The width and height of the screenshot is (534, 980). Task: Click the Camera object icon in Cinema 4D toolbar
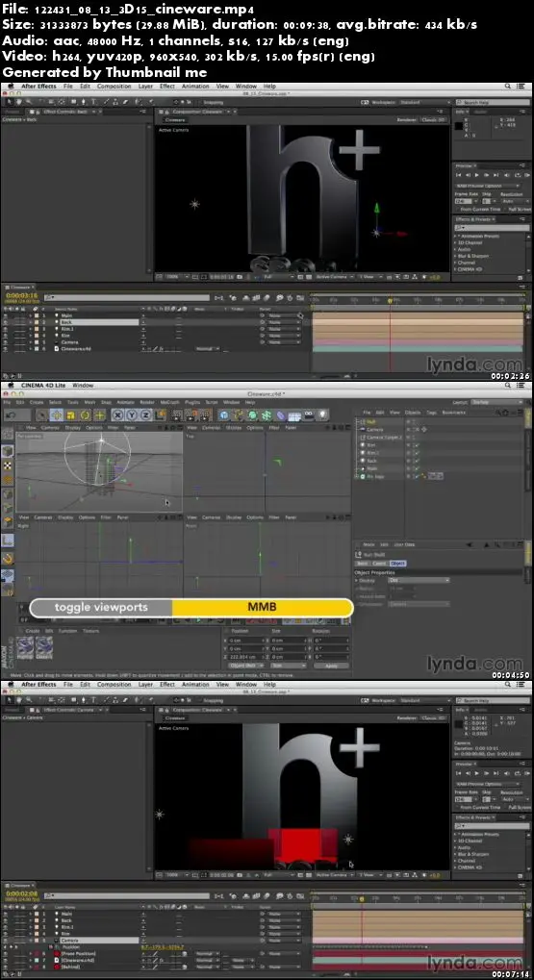tap(308, 415)
